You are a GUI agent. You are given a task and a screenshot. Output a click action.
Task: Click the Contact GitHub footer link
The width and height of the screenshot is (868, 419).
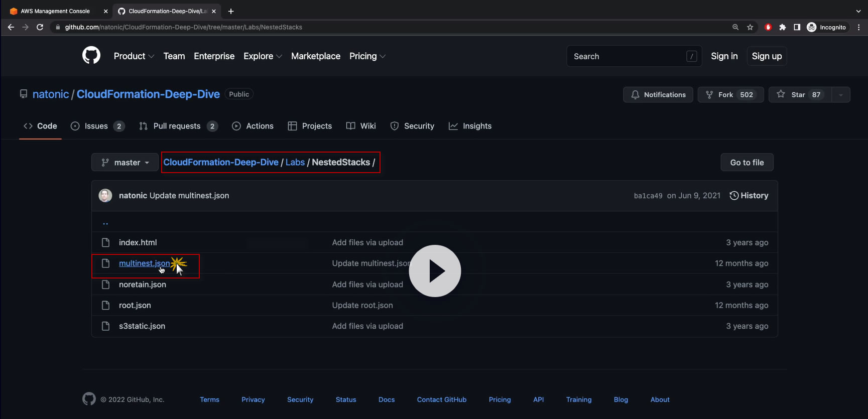click(x=442, y=399)
